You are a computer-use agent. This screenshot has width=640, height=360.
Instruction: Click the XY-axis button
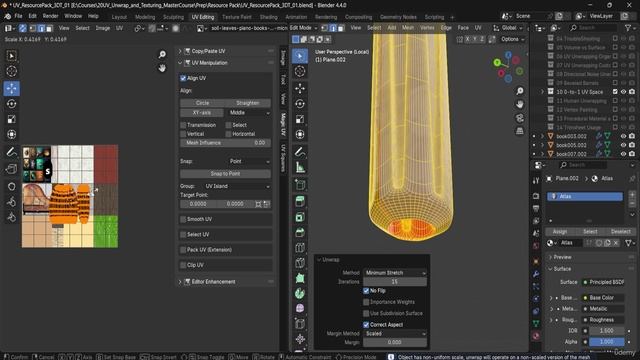pyautogui.click(x=202, y=113)
